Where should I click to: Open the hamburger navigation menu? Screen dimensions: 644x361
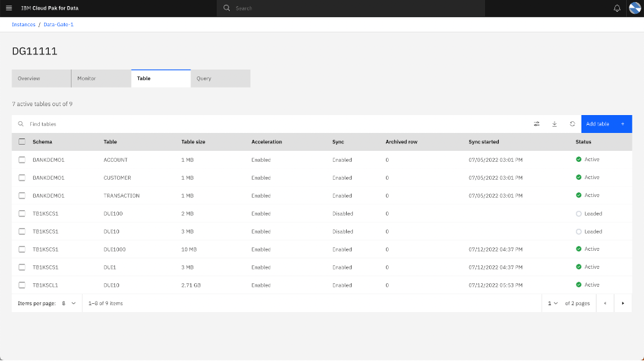[9, 8]
